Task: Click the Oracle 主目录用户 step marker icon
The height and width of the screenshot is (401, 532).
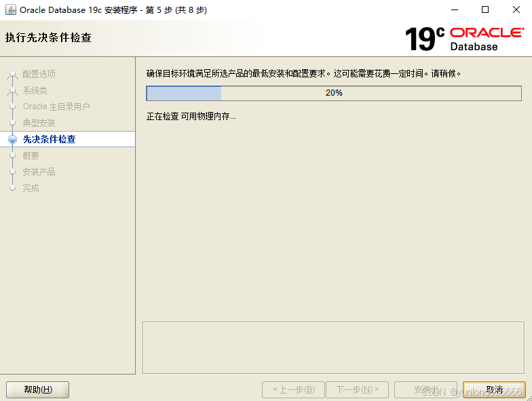Action: pyautogui.click(x=12, y=107)
